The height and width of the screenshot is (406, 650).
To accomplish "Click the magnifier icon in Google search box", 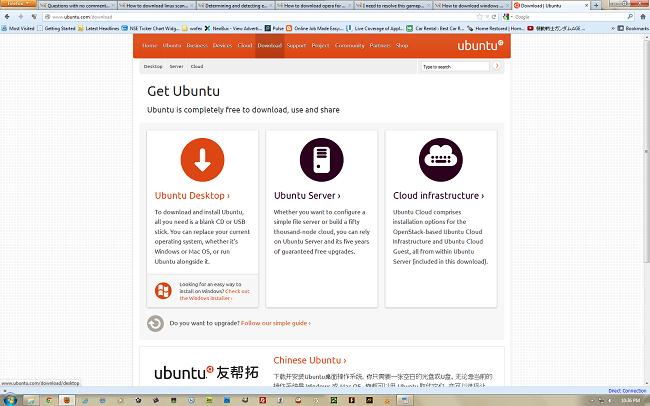I will [x=630, y=17].
